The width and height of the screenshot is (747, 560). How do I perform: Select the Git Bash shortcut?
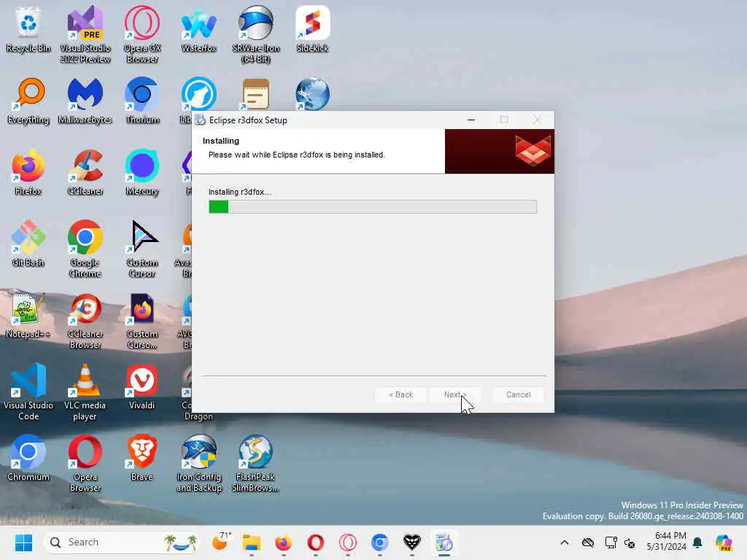pyautogui.click(x=28, y=244)
